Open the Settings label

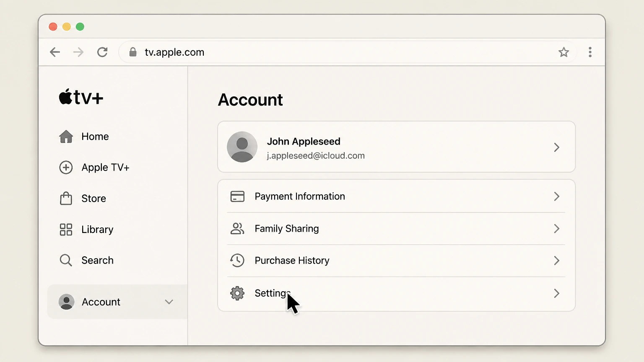(x=273, y=293)
